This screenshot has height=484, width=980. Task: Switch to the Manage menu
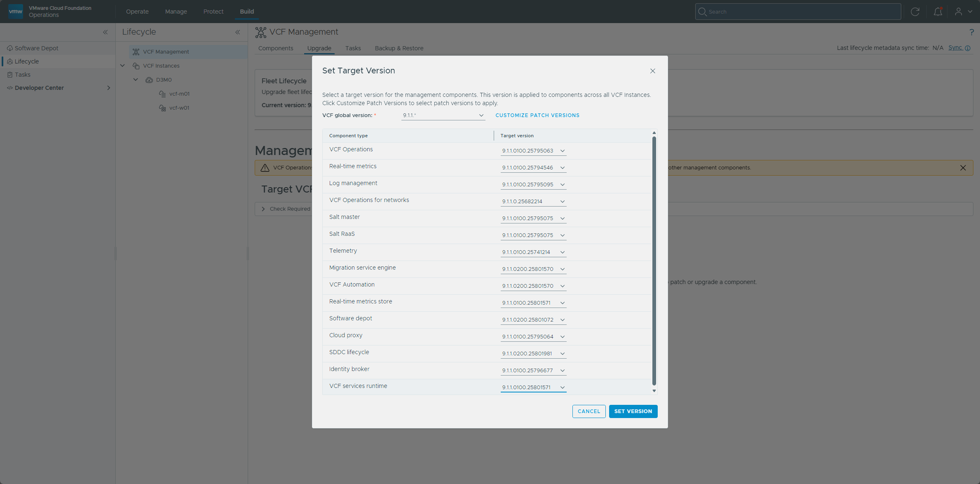click(176, 12)
